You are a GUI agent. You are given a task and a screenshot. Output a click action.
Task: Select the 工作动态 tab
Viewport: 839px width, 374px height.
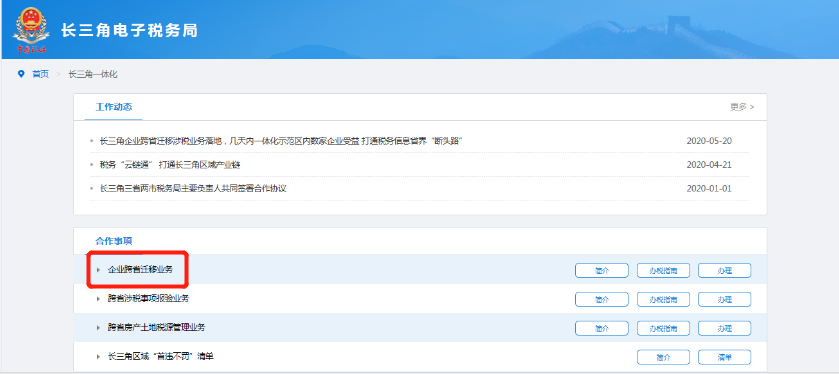coord(113,106)
